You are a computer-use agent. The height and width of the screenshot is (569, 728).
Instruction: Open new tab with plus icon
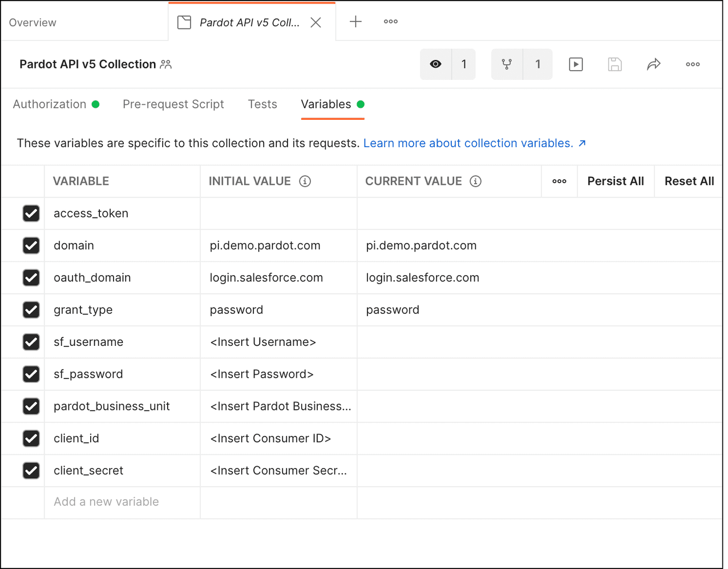[355, 22]
